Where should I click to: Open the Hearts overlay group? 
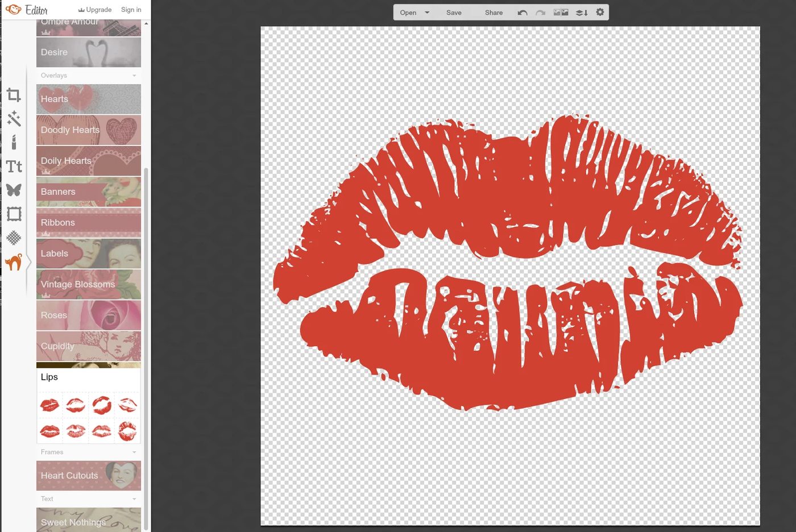[89, 99]
